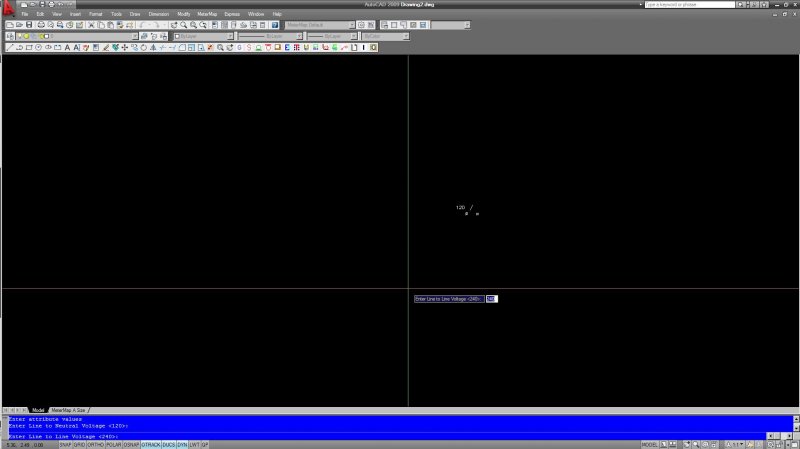Switch to the MeterMap A Size layout tab
Viewport: 800px width, 449px height.
[x=68, y=410]
